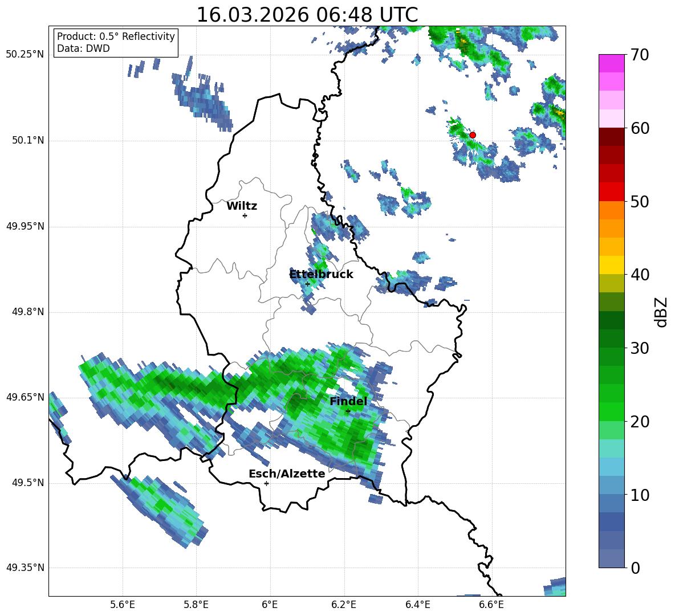Click the orange colorbar swatch below 50
Image resolution: width=675 pixels, height=616 pixels.
click(611, 210)
